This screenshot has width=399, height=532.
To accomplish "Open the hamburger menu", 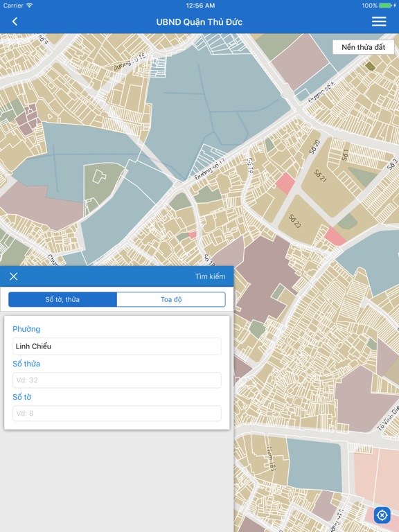I will coord(379,21).
